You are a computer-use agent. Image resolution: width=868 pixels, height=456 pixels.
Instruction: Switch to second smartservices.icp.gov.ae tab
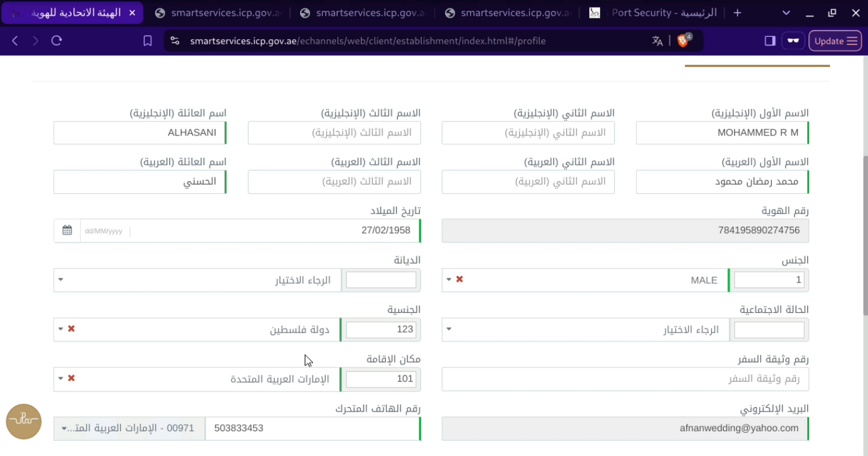point(219,13)
